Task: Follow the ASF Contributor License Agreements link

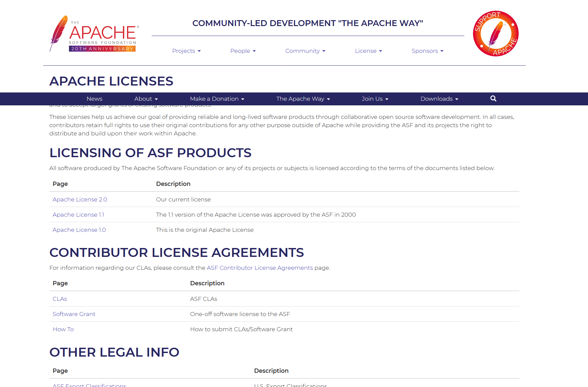Action: (260, 268)
